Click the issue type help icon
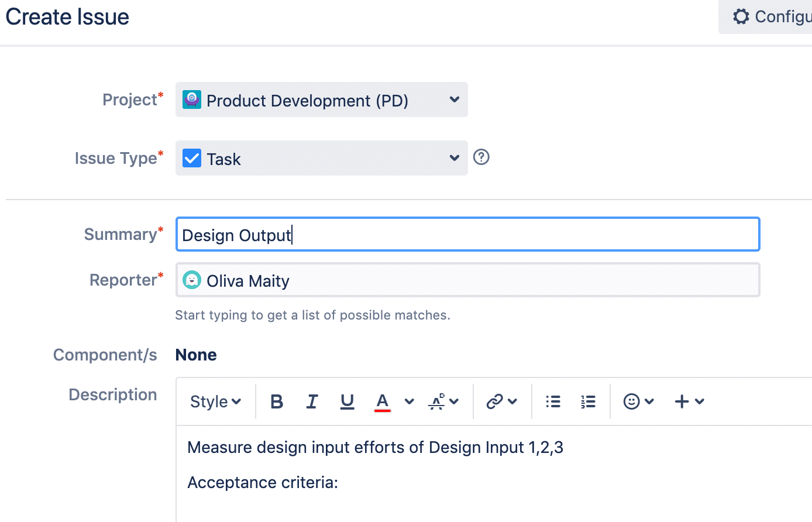812x522 pixels. [481, 157]
